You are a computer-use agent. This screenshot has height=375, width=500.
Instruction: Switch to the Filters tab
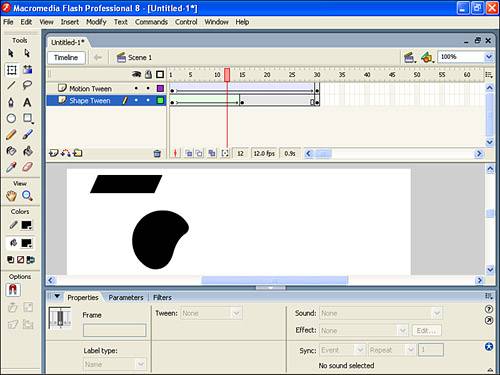[162, 297]
